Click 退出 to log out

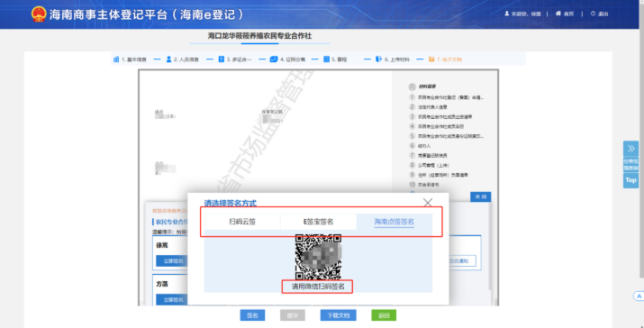click(x=600, y=14)
